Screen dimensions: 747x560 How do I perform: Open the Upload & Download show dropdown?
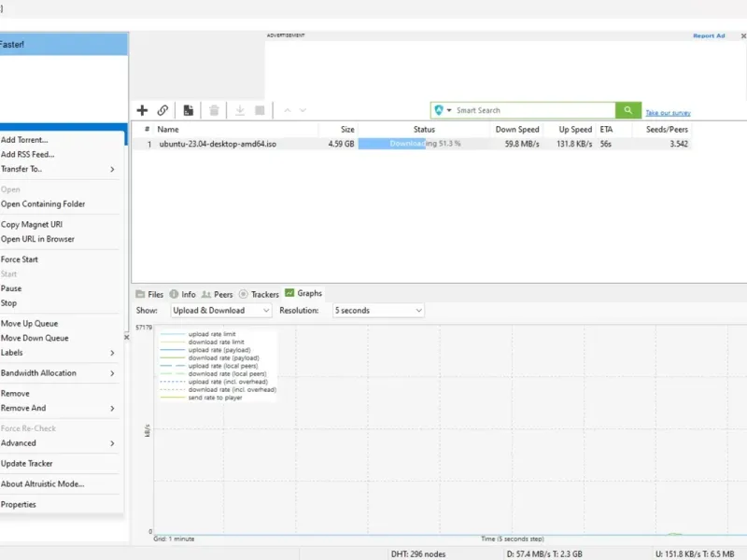click(221, 311)
